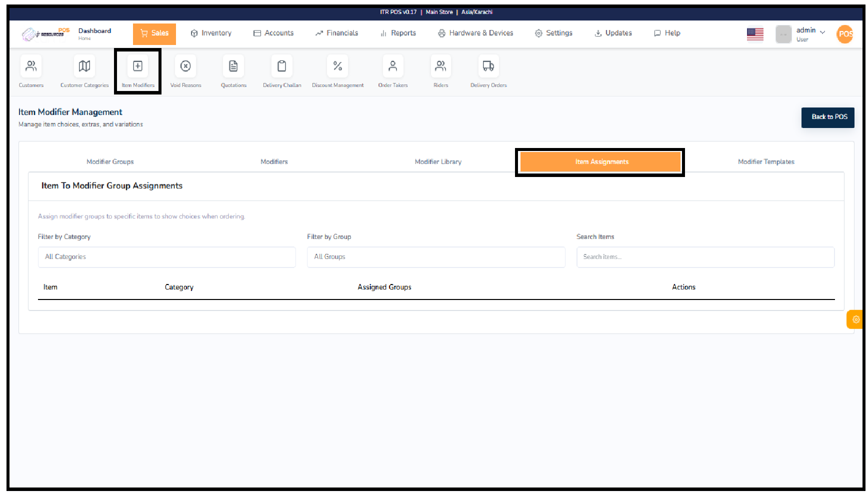Open the Customers icon in sales toolbar
This screenshot has height=496, width=868.
point(31,66)
